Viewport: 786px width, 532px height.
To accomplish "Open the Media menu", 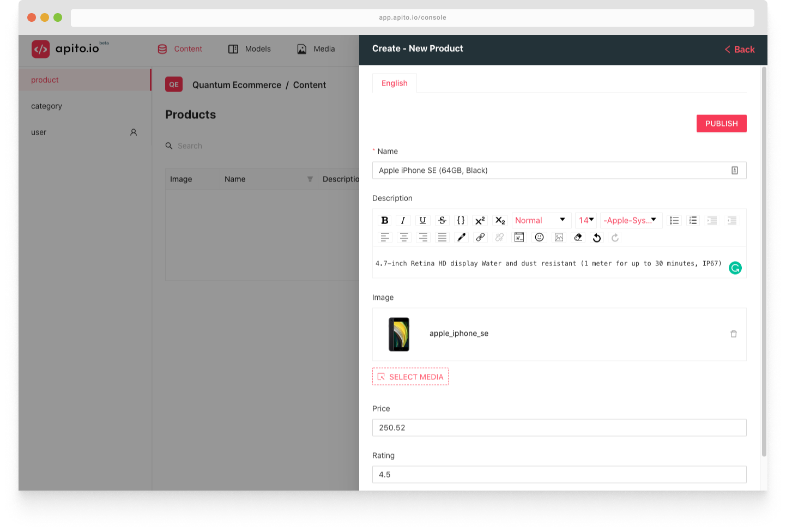I will point(316,49).
